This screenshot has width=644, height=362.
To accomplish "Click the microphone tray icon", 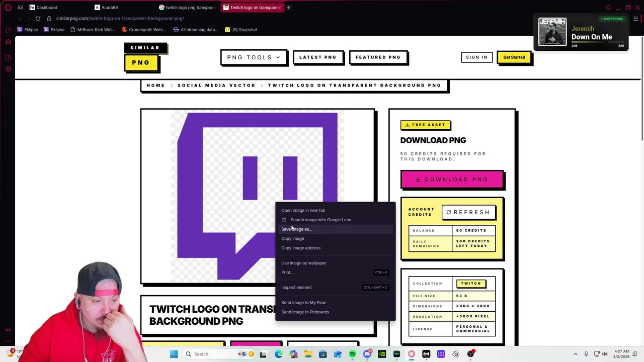I will pos(586,354).
